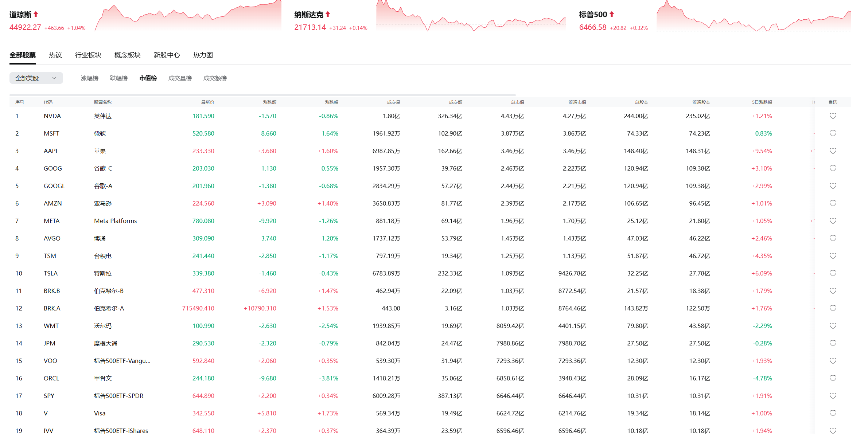Select the 成交额榜 ranking
The height and width of the screenshot is (434, 868).
point(215,78)
